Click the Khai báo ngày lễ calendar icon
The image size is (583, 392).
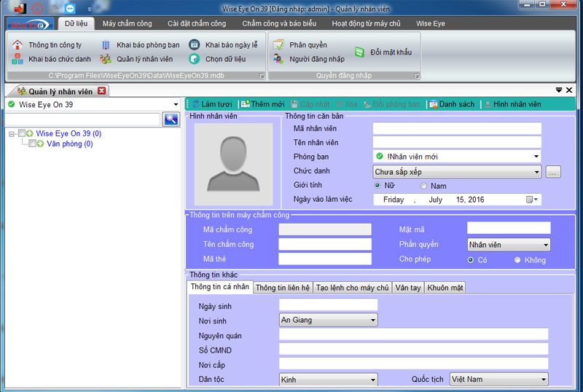click(194, 45)
